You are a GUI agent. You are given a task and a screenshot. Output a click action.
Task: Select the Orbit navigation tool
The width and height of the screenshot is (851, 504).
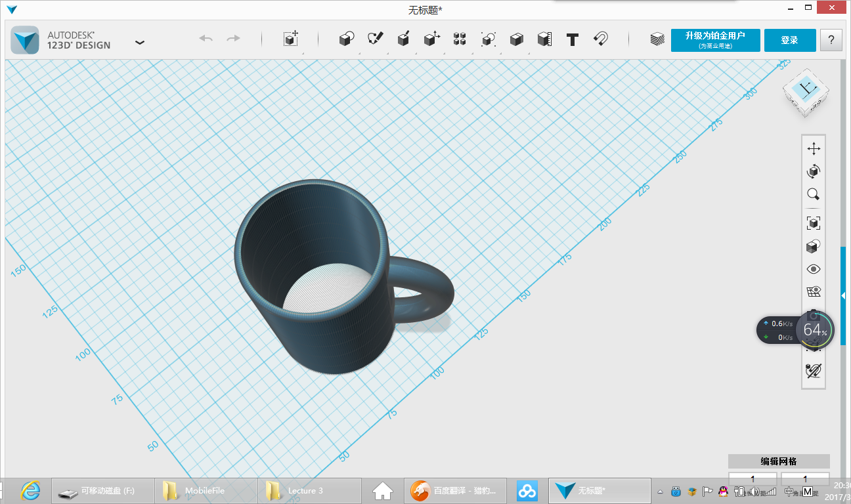click(814, 172)
